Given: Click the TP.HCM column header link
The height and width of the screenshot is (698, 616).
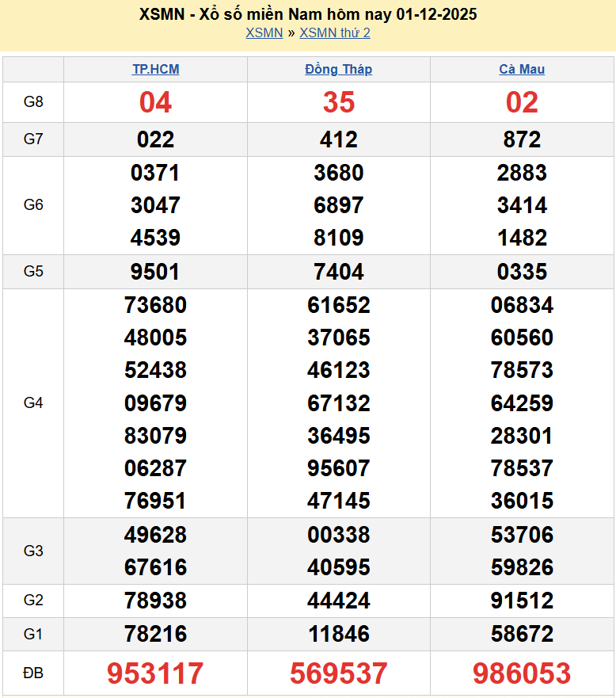Looking at the screenshot, I should tap(155, 70).
